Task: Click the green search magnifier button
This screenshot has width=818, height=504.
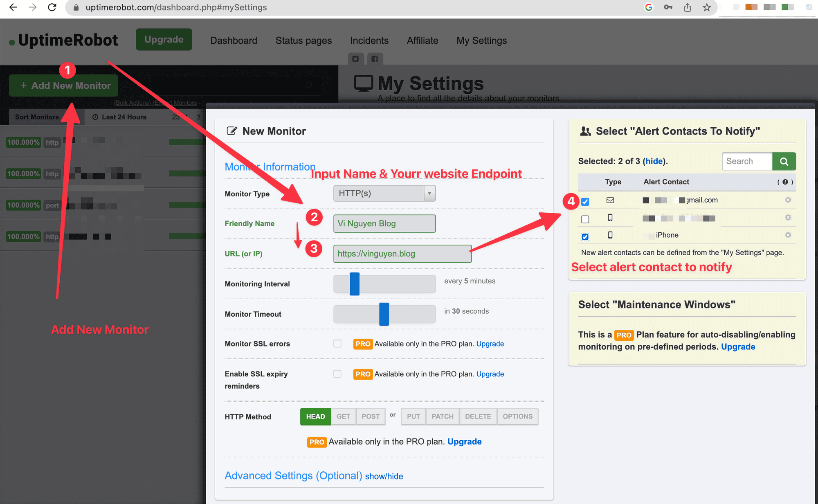Action: pyautogui.click(x=784, y=161)
